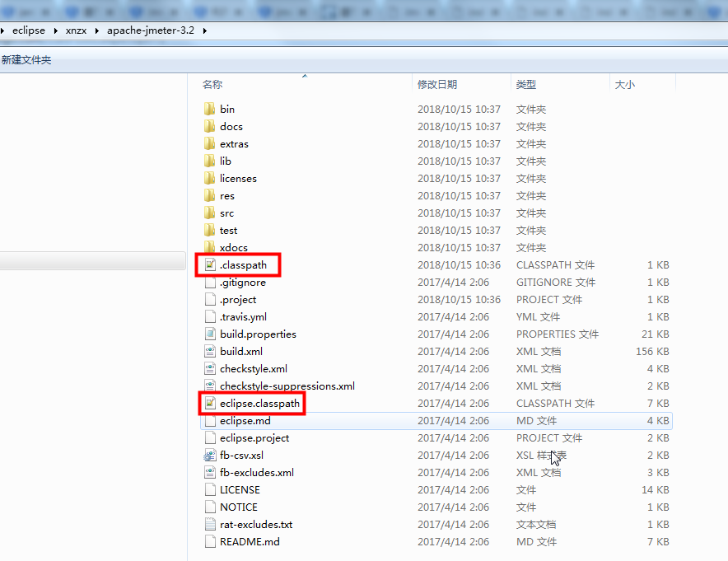The image size is (728, 561).
Task: Select the file named LICENSE
Action: [240, 490]
